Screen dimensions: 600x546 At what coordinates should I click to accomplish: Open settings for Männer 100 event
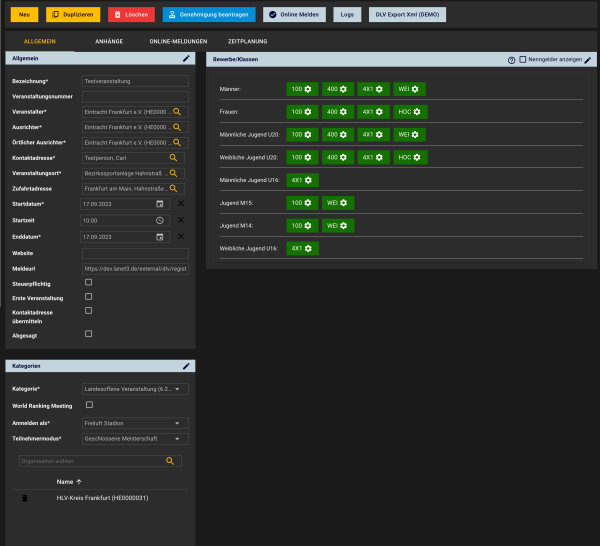point(308,89)
